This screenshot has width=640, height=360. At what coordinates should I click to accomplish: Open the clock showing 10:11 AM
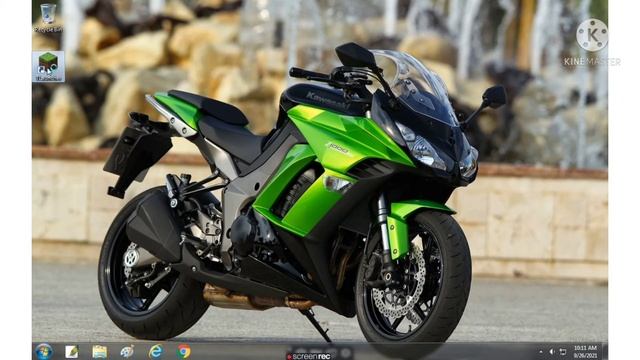(585, 351)
